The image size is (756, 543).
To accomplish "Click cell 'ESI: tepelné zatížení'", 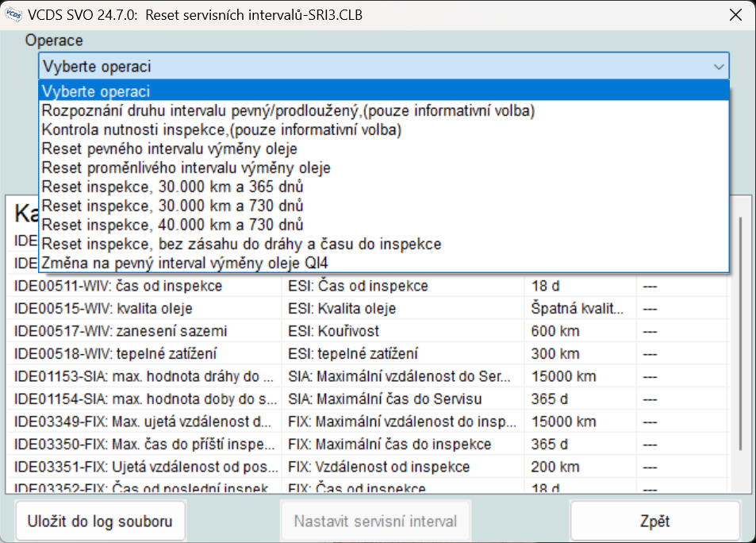I will tap(403, 354).
